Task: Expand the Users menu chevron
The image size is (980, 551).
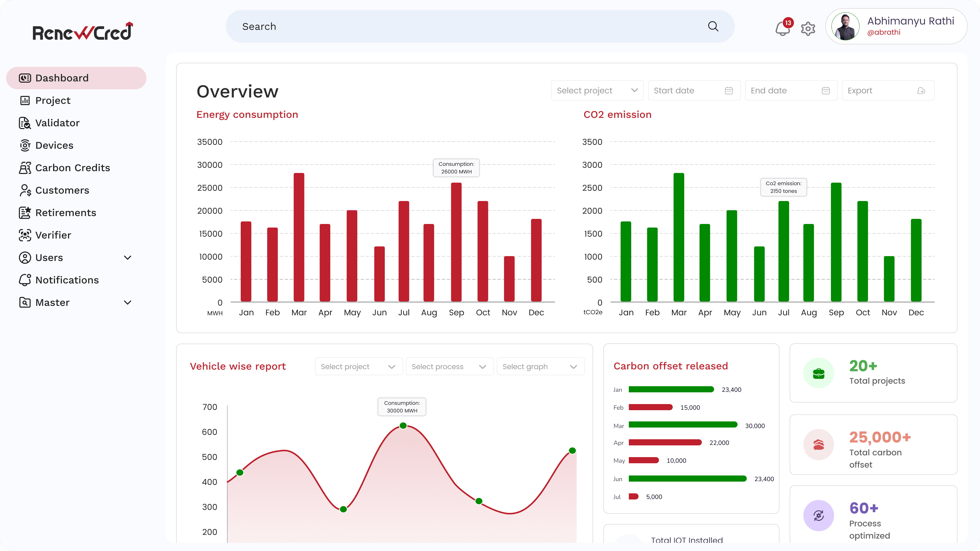Action: (128, 257)
